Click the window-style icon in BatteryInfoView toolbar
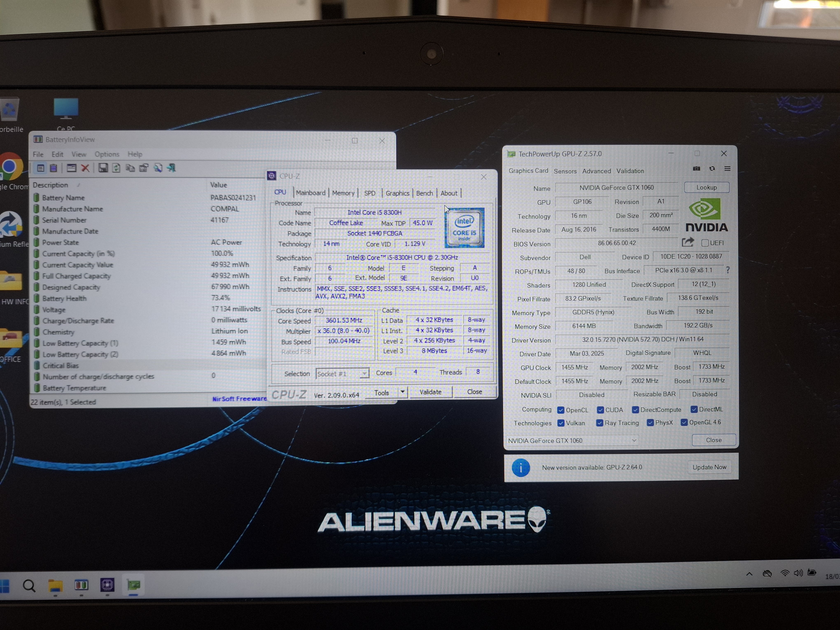This screenshot has width=840, height=630. click(71, 168)
